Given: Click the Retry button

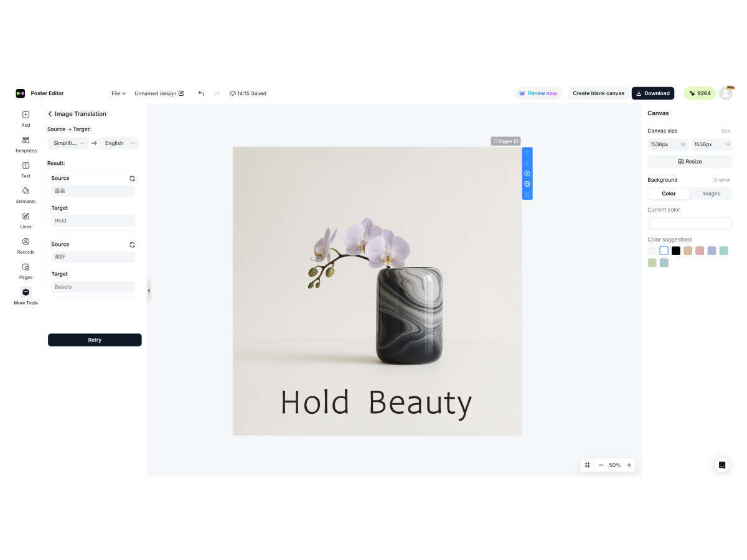Looking at the screenshot, I should [95, 340].
